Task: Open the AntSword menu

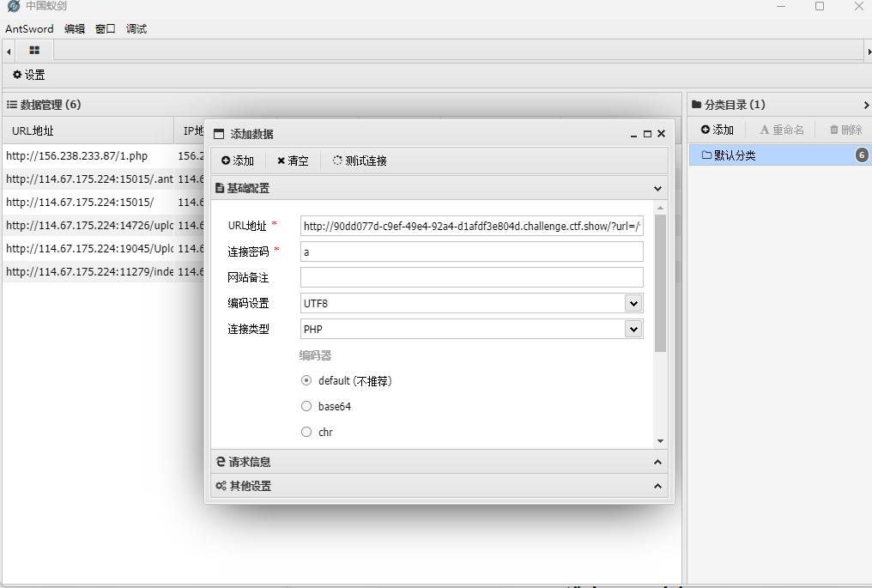Action: (x=29, y=28)
